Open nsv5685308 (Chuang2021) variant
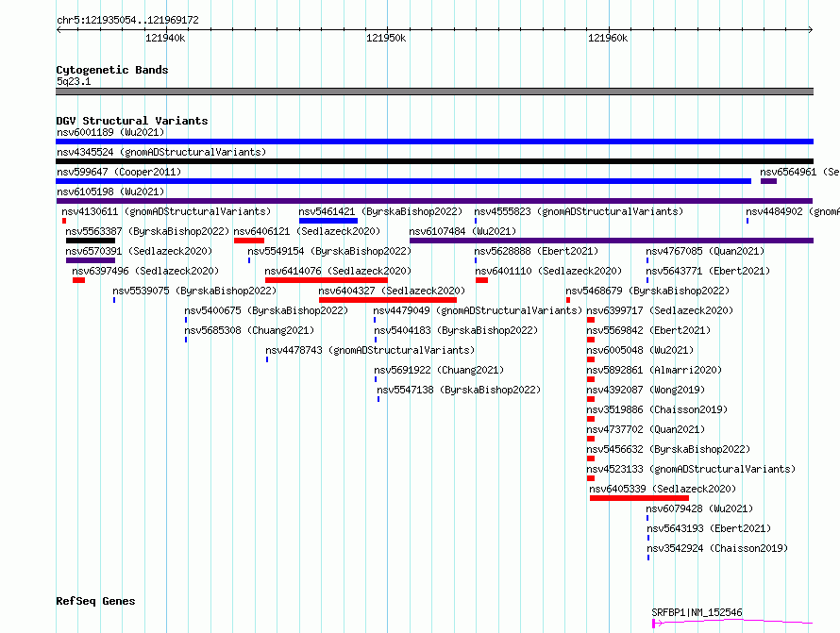Screen dimensions: 840x633 coord(249,330)
